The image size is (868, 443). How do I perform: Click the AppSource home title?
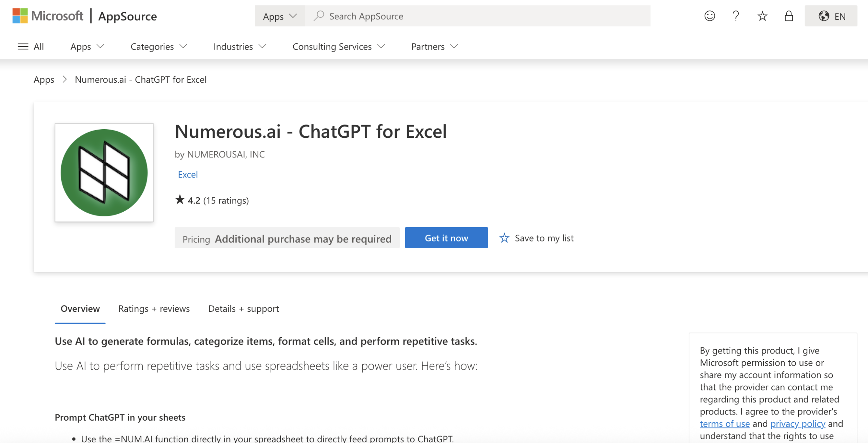[127, 16]
